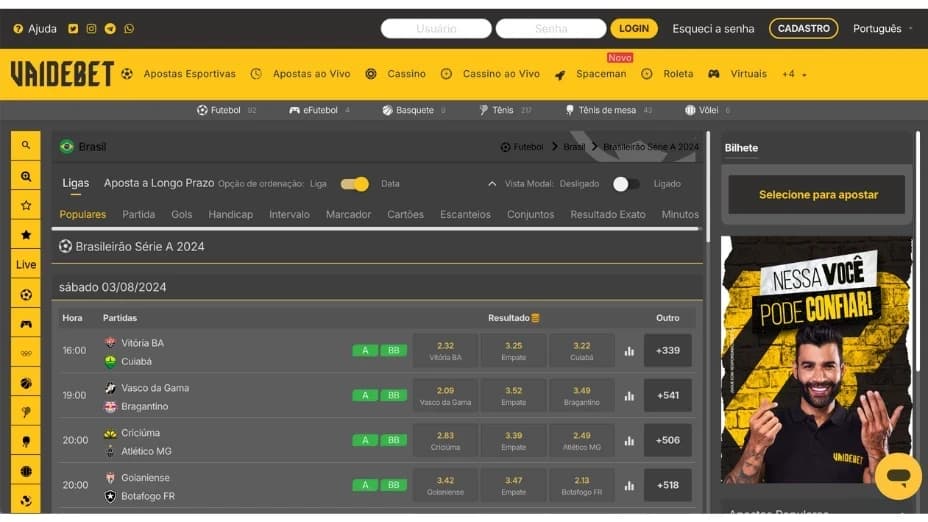Expand +518 more markets for Goianiense
This screenshot has height=522, width=928.
[x=668, y=485]
